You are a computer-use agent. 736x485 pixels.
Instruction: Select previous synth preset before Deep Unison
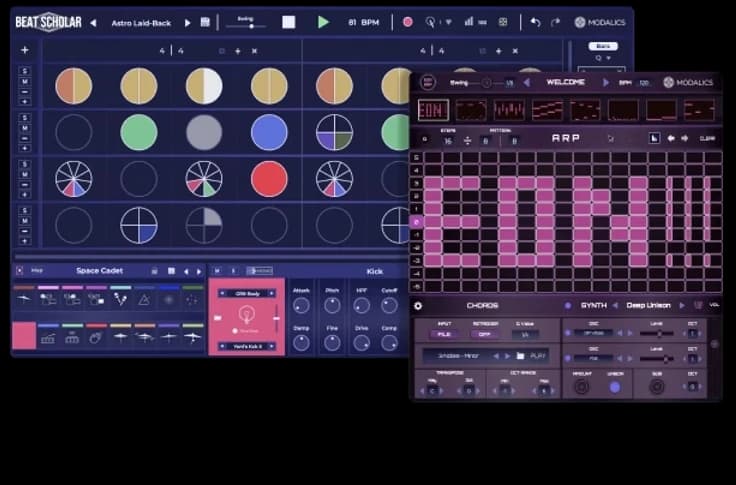[x=615, y=305]
